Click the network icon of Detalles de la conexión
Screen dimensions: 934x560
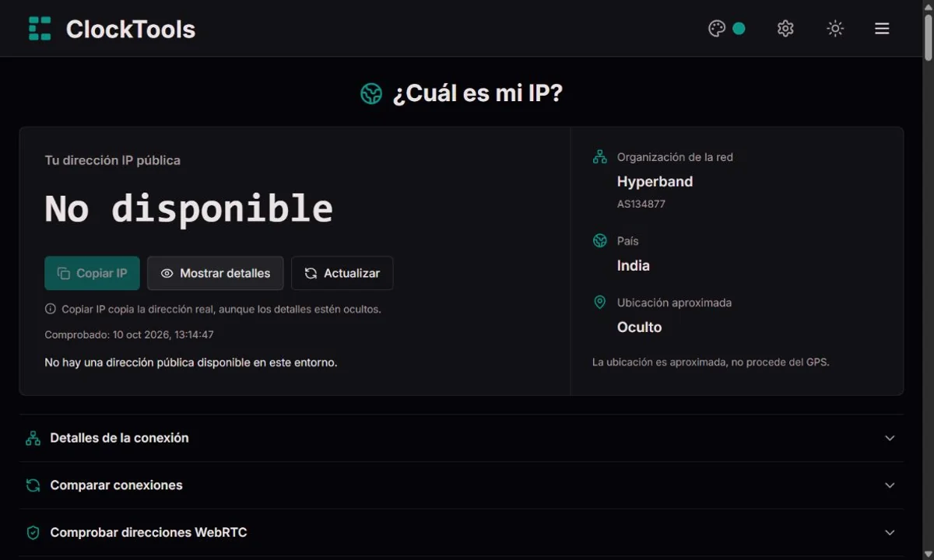[33, 438]
